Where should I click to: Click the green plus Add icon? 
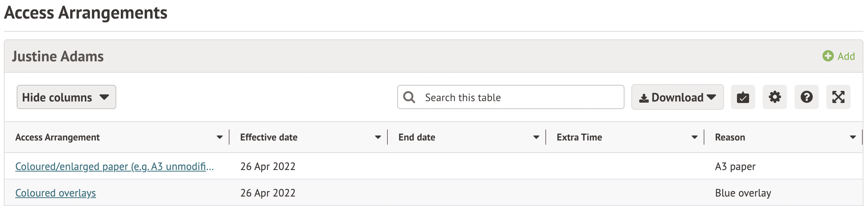(828, 56)
